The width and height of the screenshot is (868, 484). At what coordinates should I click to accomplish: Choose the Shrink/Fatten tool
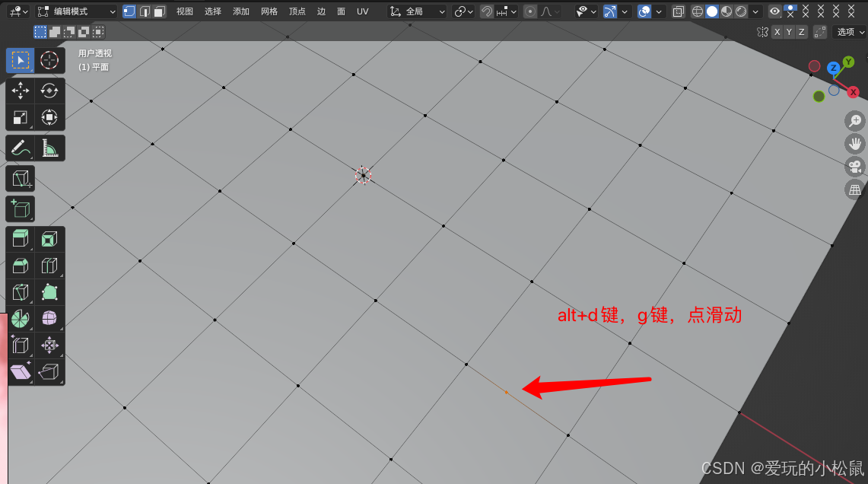click(x=49, y=345)
